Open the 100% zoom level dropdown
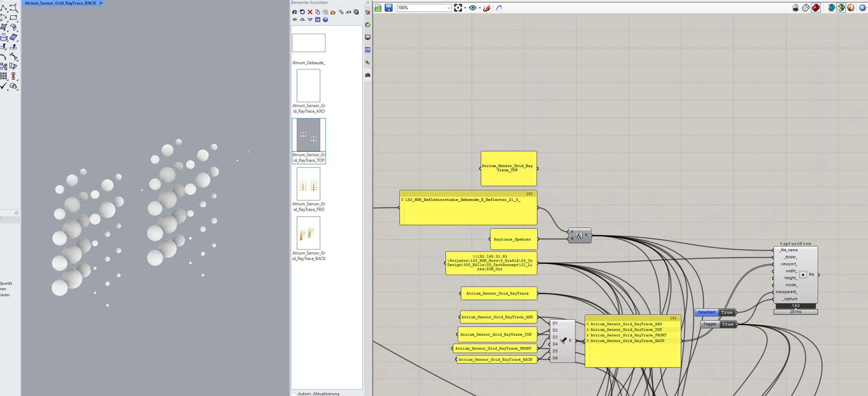This screenshot has width=868, height=396. [x=448, y=8]
